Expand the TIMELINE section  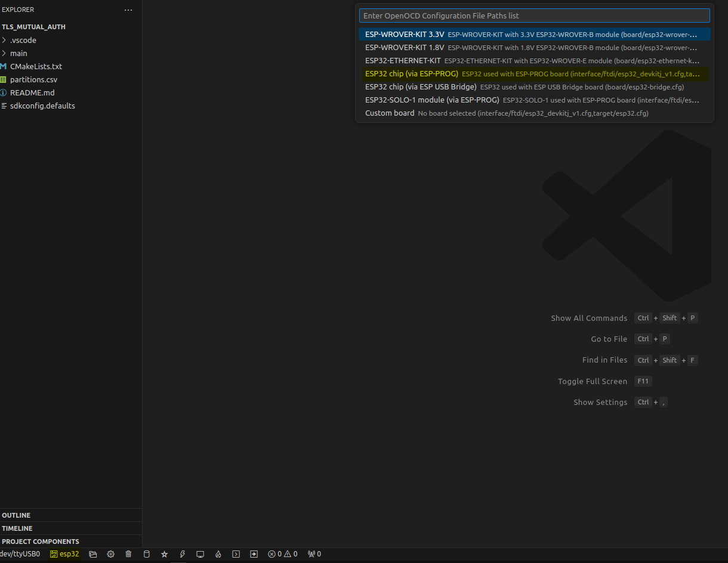(71, 528)
